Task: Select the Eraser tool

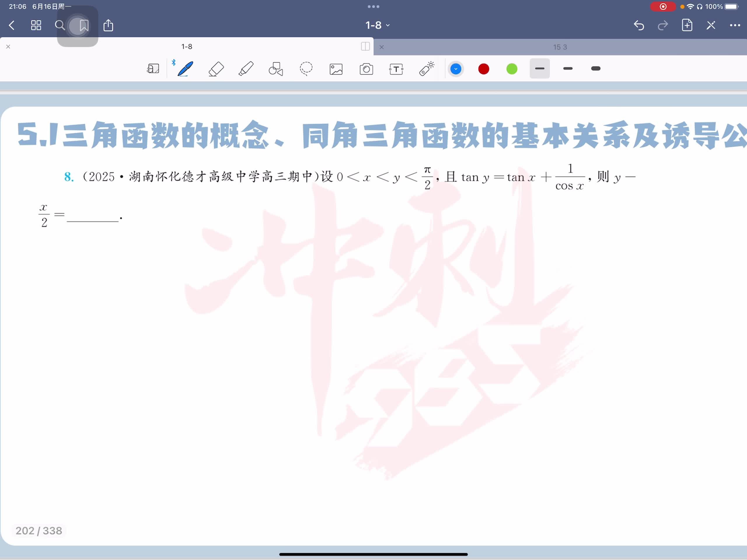Action: tap(216, 69)
